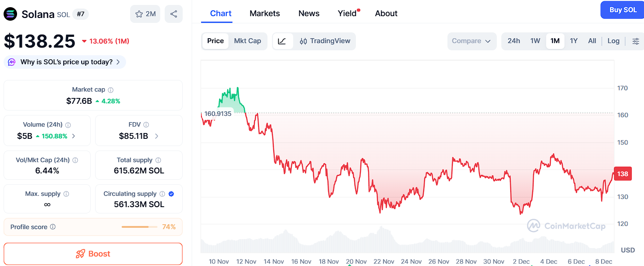Open chart settings via the sliders icon
The width and height of the screenshot is (644, 266).
pos(635,41)
